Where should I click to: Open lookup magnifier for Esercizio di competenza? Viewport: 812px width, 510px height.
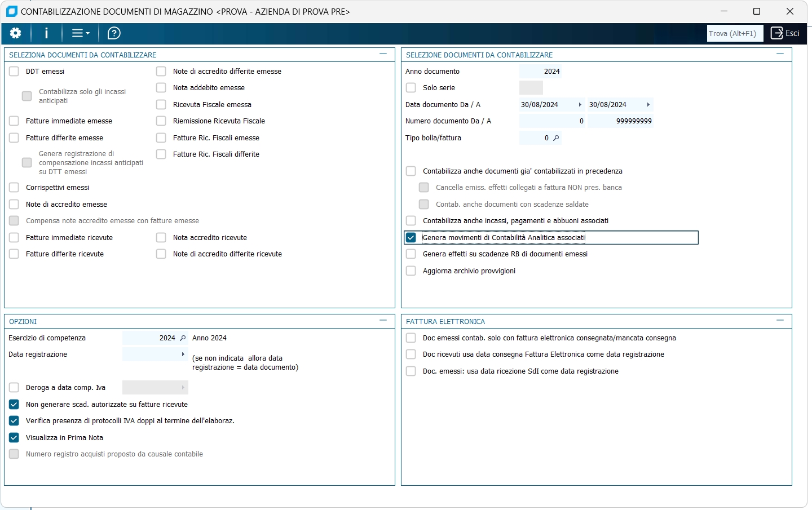pyautogui.click(x=183, y=338)
